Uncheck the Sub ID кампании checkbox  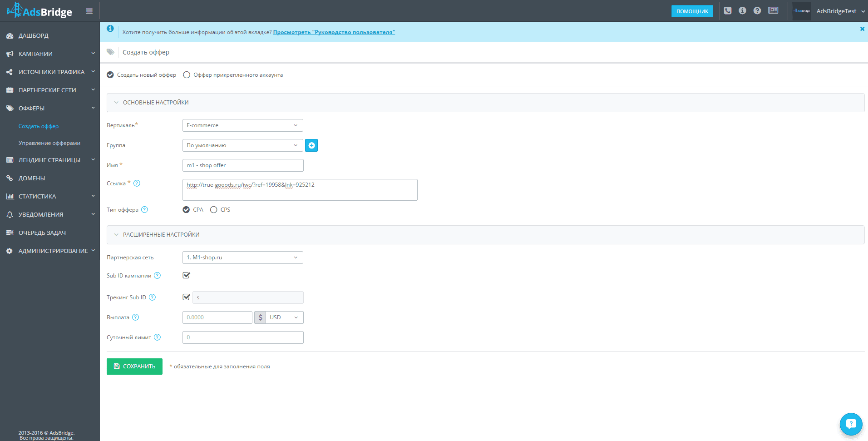tap(186, 275)
